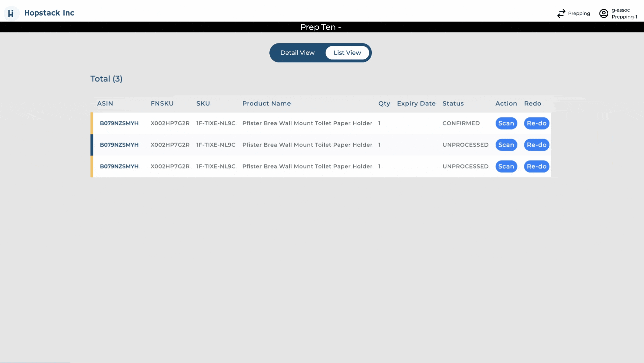Switch to Detail View
This screenshot has height=363, width=644.
[297, 53]
